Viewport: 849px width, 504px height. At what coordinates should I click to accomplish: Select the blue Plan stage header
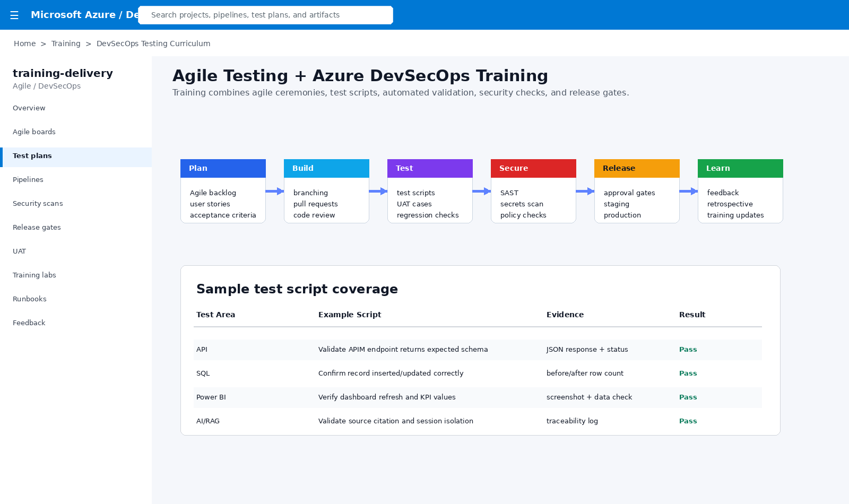pos(223,168)
